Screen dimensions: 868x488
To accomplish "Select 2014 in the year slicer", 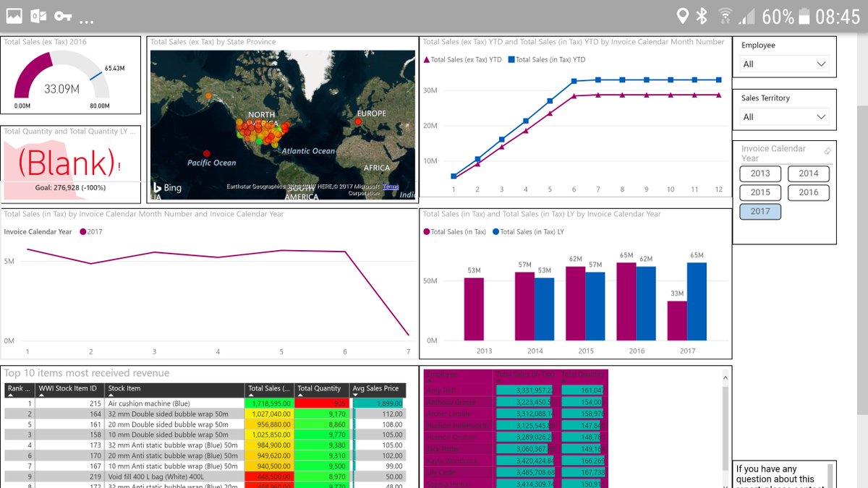I will point(809,174).
